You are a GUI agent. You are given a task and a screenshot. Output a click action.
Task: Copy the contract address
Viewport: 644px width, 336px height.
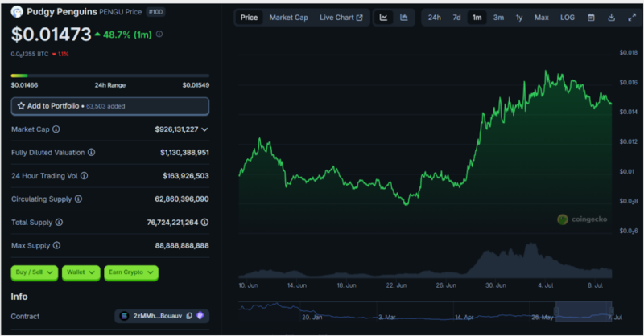pos(190,317)
